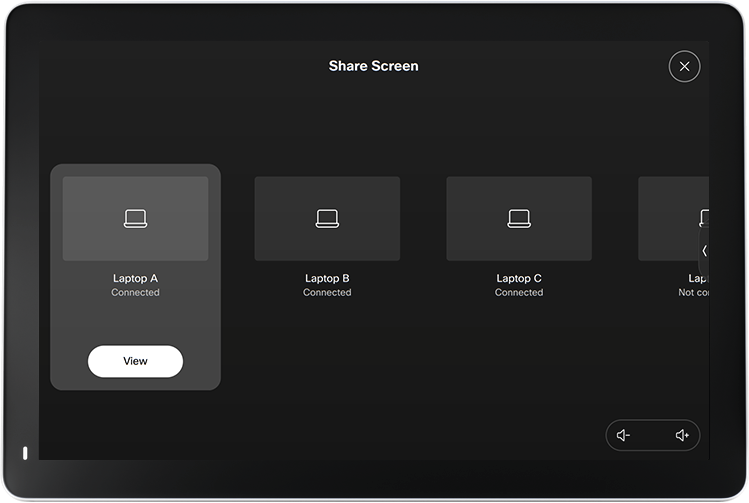Lower volume with the speaker minus icon
Screen dimensions: 749x503
click(x=624, y=435)
